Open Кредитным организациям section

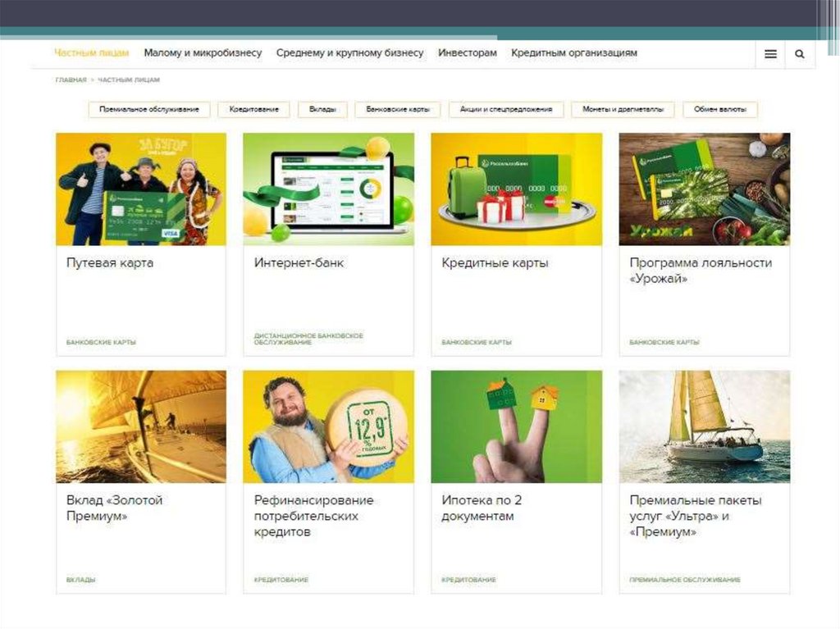[574, 53]
